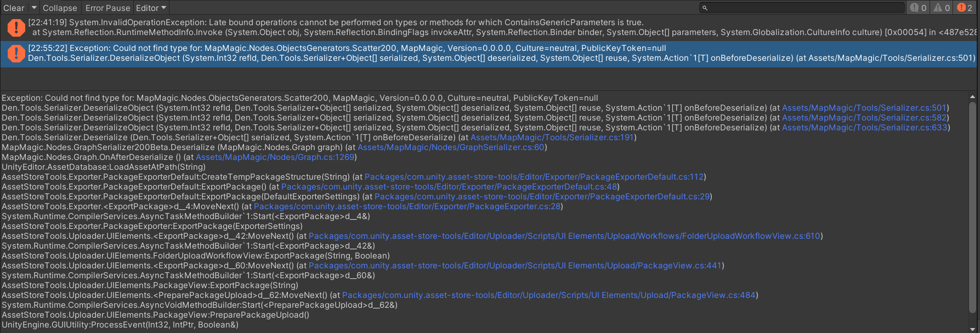This screenshot has height=333, width=980.
Task: Open the Graph.cs:1269 link
Action: (275, 157)
